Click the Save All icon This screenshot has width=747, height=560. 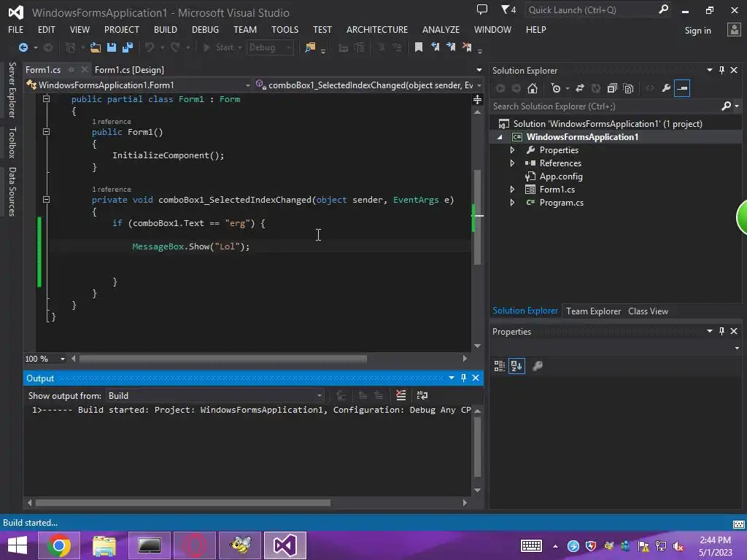pyautogui.click(x=128, y=47)
